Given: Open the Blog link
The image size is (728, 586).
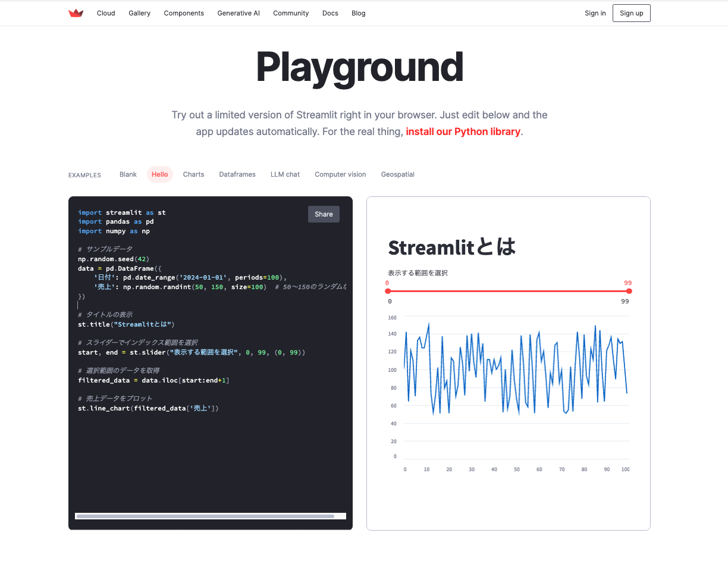Looking at the screenshot, I should pos(359,13).
